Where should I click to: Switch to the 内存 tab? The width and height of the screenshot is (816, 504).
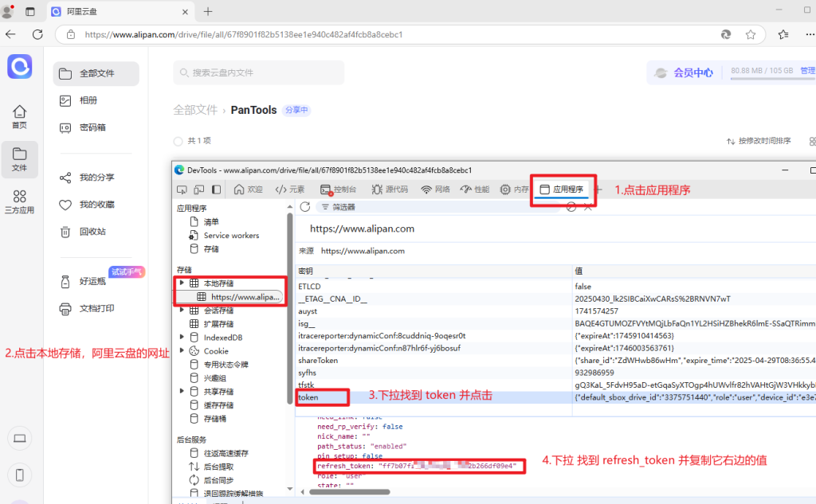pyautogui.click(x=514, y=189)
